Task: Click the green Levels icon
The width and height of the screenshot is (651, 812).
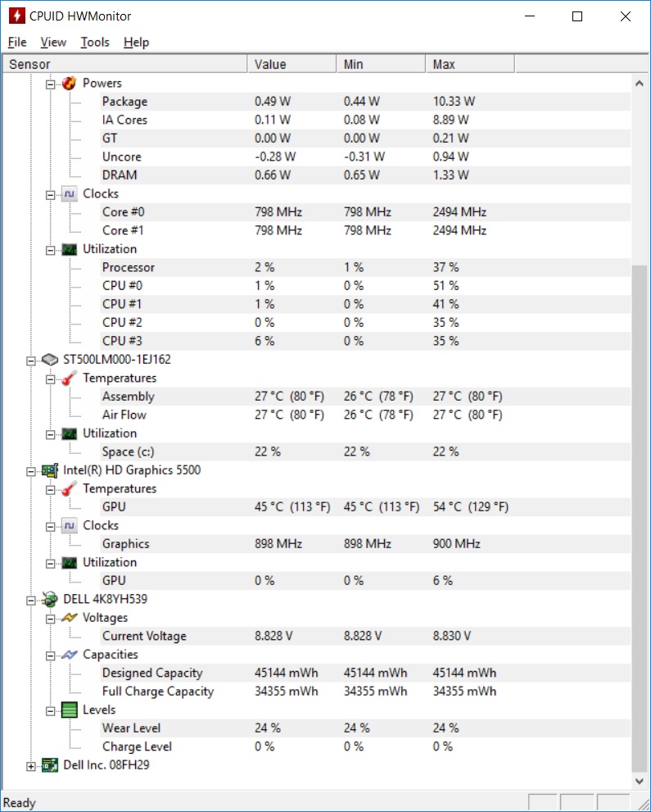Action: point(70,710)
